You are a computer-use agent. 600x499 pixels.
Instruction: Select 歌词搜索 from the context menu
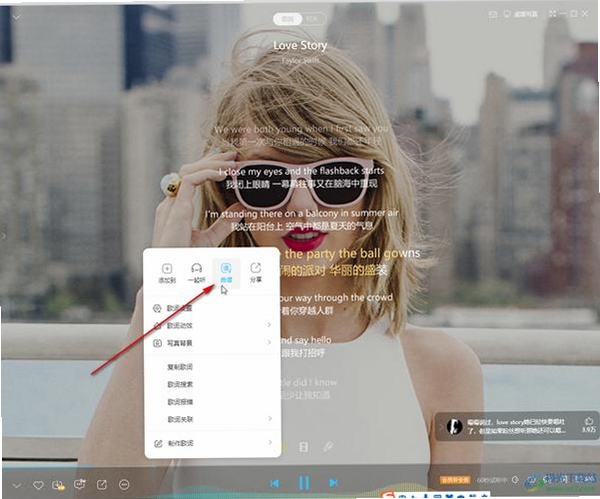click(180, 384)
